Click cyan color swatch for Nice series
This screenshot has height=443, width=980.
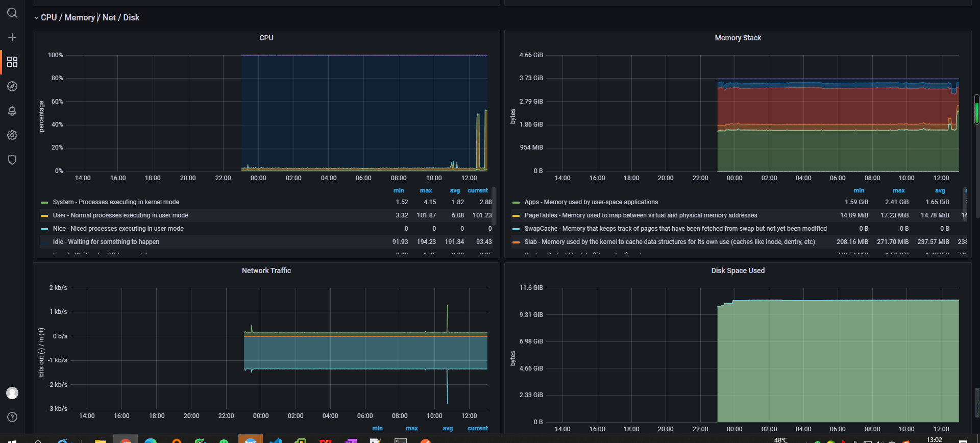coord(44,229)
